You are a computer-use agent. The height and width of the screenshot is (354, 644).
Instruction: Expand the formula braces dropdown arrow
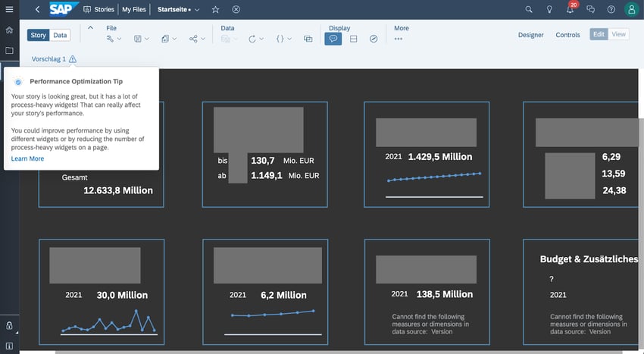tap(289, 39)
